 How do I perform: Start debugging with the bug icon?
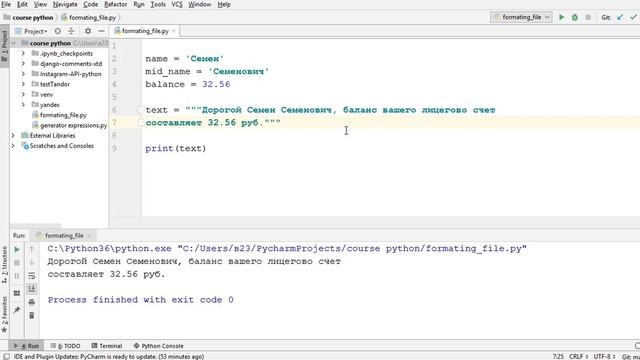pos(575,17)
